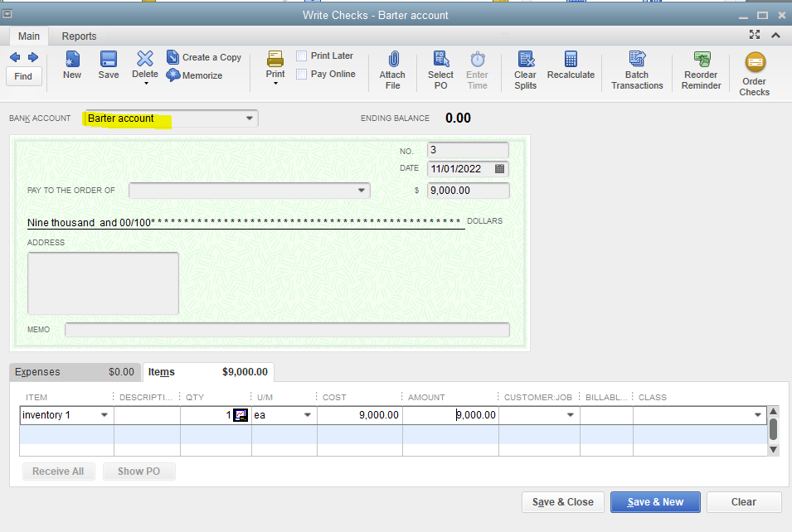The height and width of the screenshot is (532, 792).
Task: Click the Cost cell 9,000.00
Action: pyautogui.click(x=360, y=415)
